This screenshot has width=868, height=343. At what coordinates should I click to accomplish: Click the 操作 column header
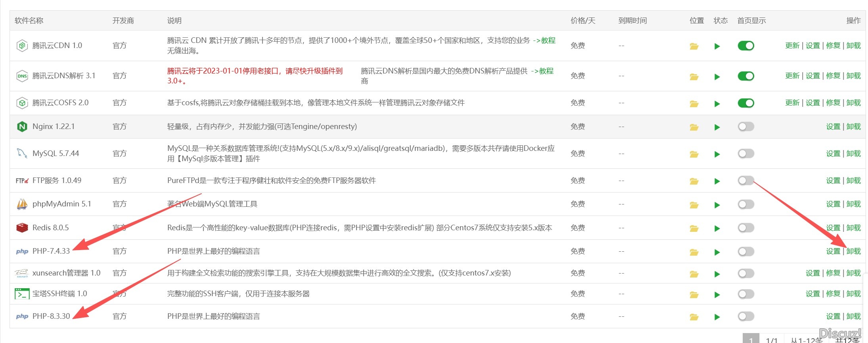pyautogui.click(x=853, y=21)
